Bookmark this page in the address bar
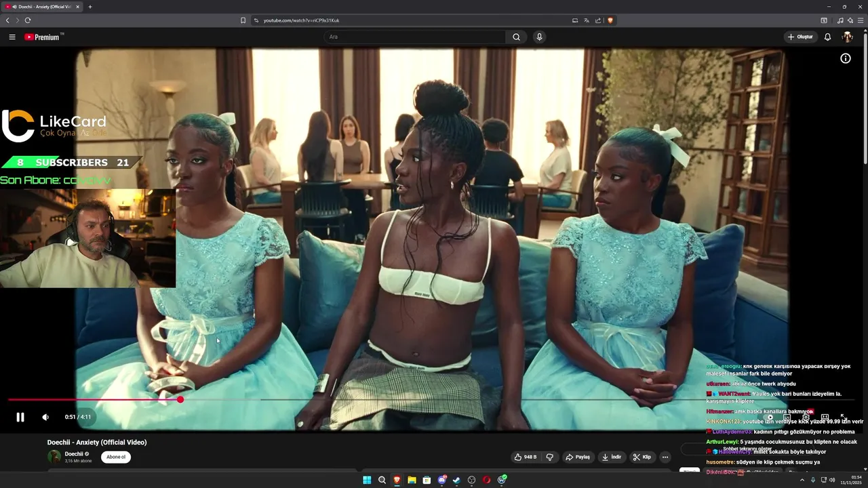868x488 pixels. pyautogui.click(x=243, y=20)
